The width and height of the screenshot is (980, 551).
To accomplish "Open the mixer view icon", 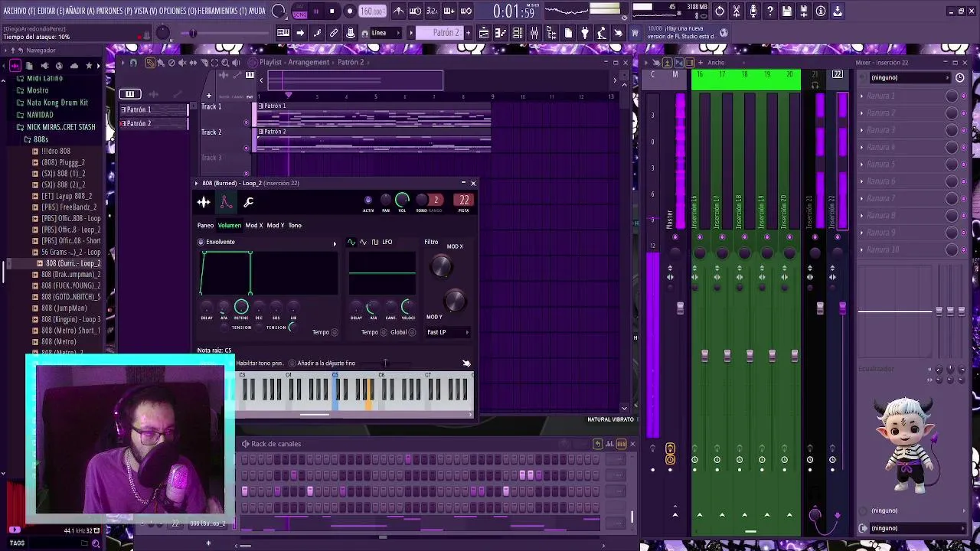I will tap(534, 33).
